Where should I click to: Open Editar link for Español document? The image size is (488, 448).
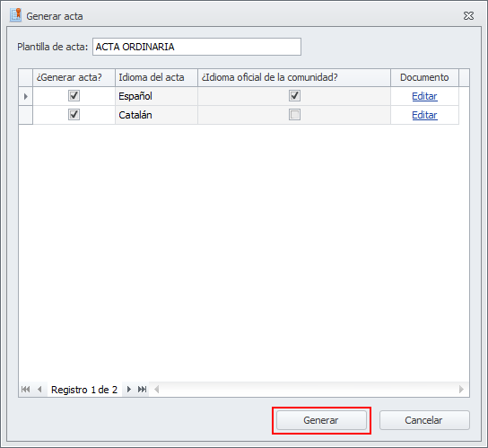(424, 96)
